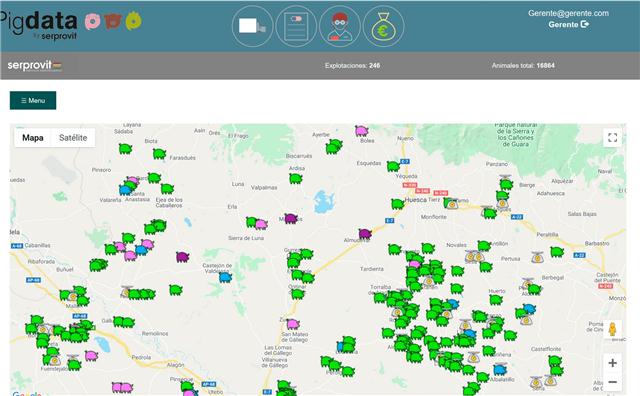
Task: Switch map to Satélite view
Action: click(x=73, y=138)
